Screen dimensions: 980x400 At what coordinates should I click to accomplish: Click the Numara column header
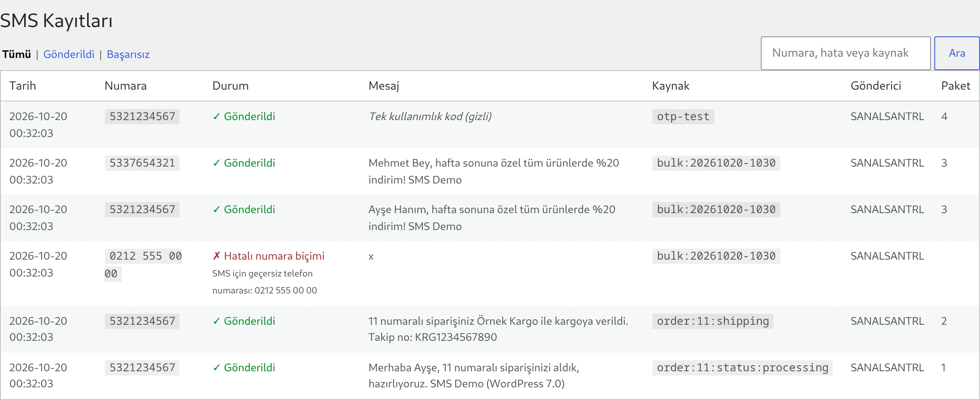[125, 86]
